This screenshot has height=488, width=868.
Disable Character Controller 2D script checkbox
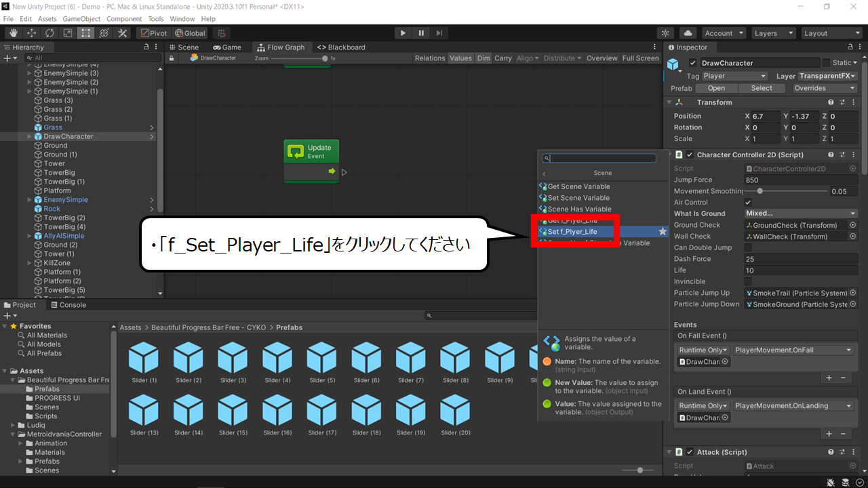coord(690,155)
